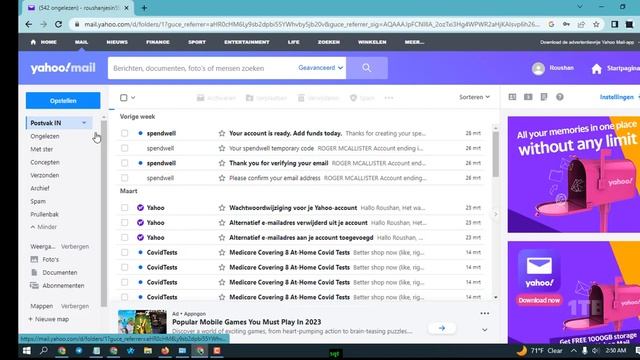This screenshot has width=640, height=360.
Task: Open the contacts icon in right panel
Action: click(512, 97)
